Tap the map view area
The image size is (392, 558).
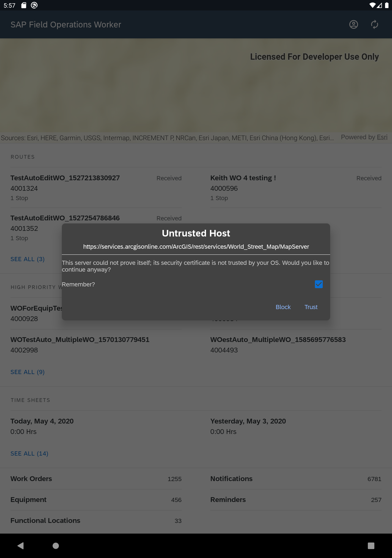196,85
